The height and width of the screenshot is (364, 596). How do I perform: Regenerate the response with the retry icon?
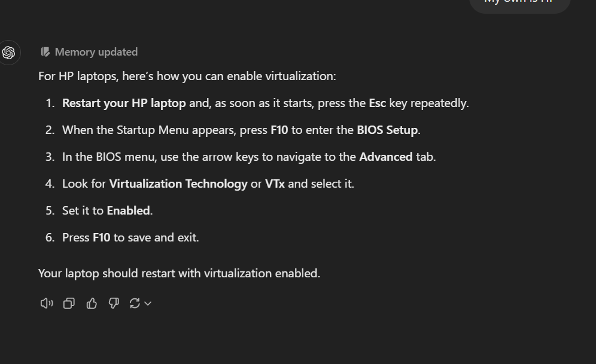pos(134,303)
